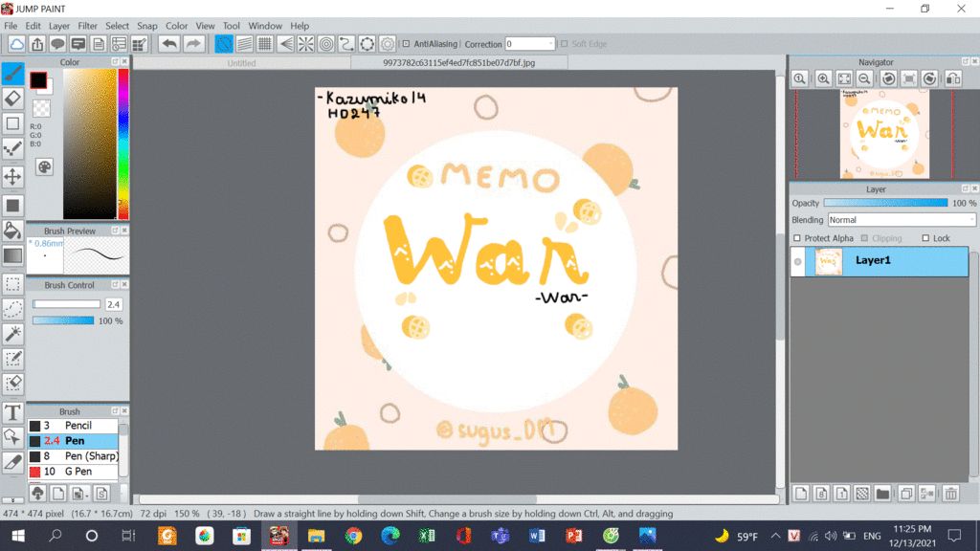Select the Pencil brush

tap(73, 426)
